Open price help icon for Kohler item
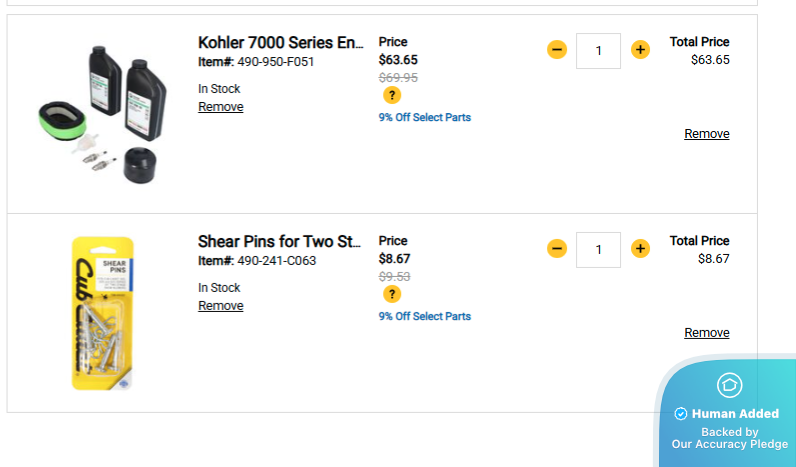796x467 pixels. tap(392, 95)
